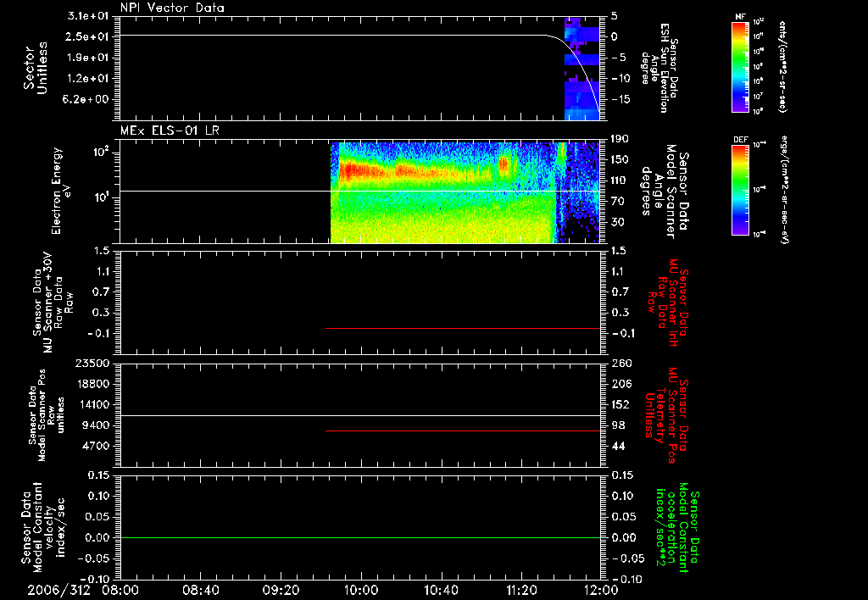Image resolution: width=868 pixels, height=600 pixels.
Task: Click the "DEF" colorbar label
Action: 741,140
